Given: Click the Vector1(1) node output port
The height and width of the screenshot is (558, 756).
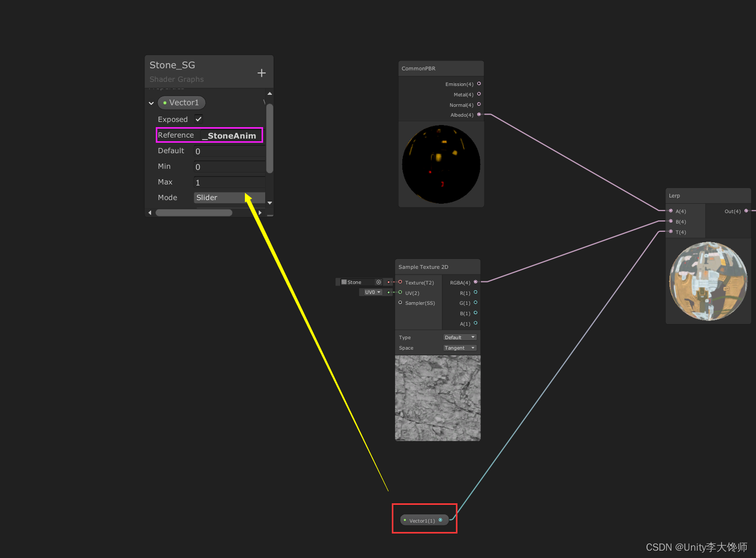Looking at the screenshot, I should (441, 520).
